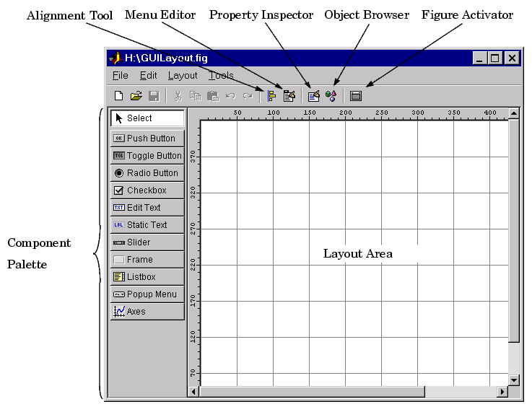Image resolution: width=532 pixels, height=412 pixels.
Task: Open the Property Inspector icon
Action: [313, 96]
